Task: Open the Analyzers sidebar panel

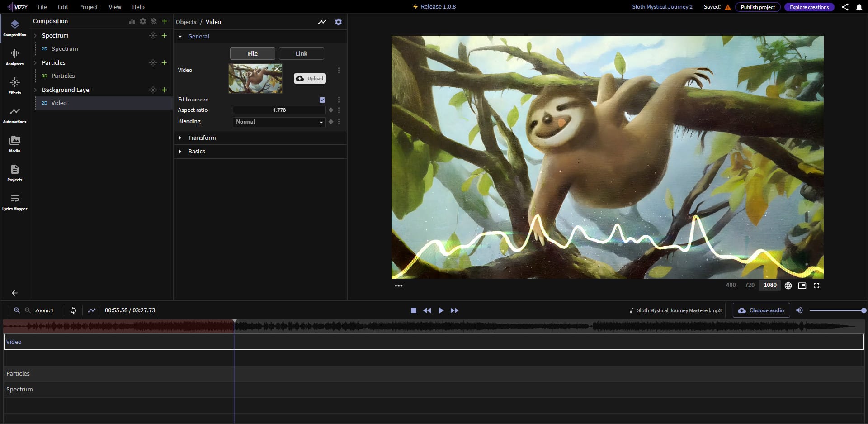Action: tap(14, 57)
